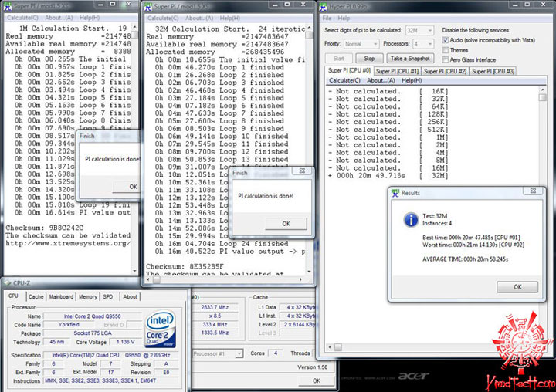Click OK in the Results dialog
The height and width of the screenshot is (392, 556).
[517, 287]
